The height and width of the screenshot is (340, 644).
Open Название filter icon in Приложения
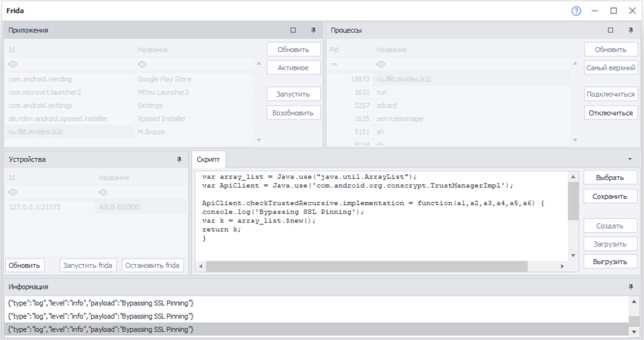(x=143, y=64)
